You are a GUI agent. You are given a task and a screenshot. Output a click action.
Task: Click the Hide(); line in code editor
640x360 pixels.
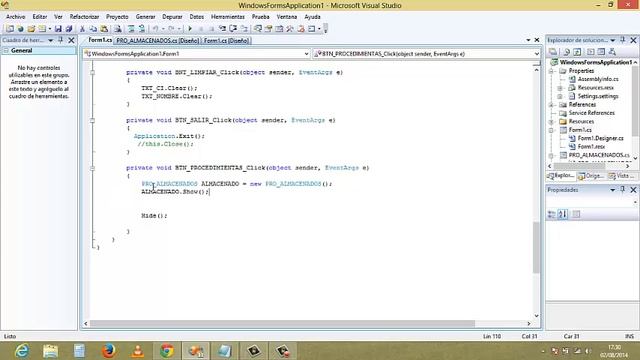point(154,216)
